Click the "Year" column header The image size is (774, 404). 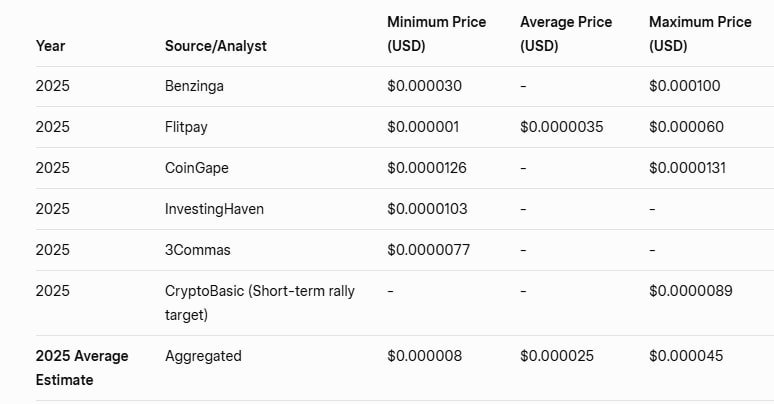pyautogui.click(x=51, y=46)
